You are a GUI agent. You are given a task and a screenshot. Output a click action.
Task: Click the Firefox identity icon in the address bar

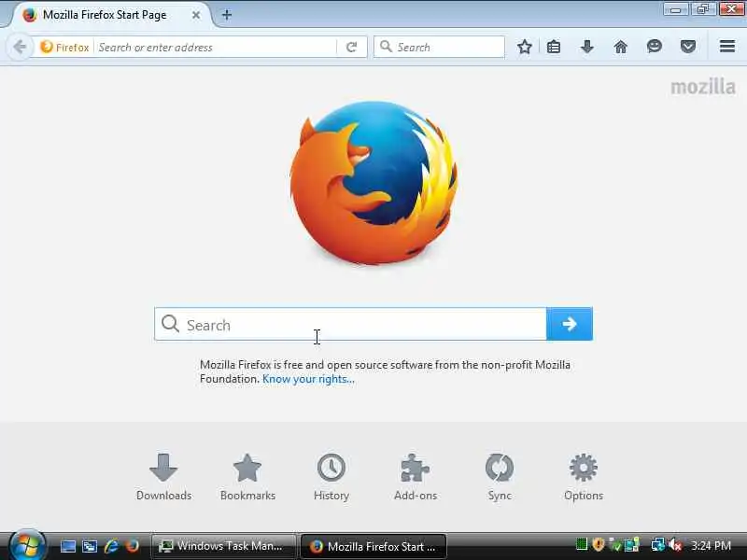[x=47, y=48]
